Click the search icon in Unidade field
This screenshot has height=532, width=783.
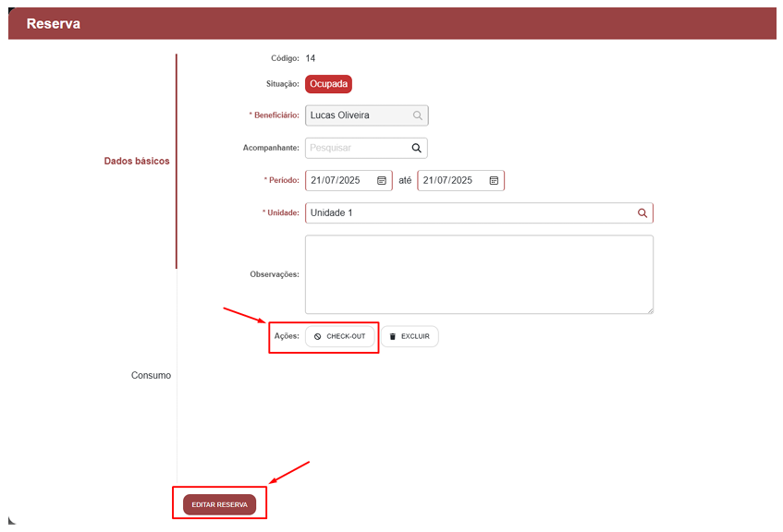pyautogui.click(x=642, y=213)
